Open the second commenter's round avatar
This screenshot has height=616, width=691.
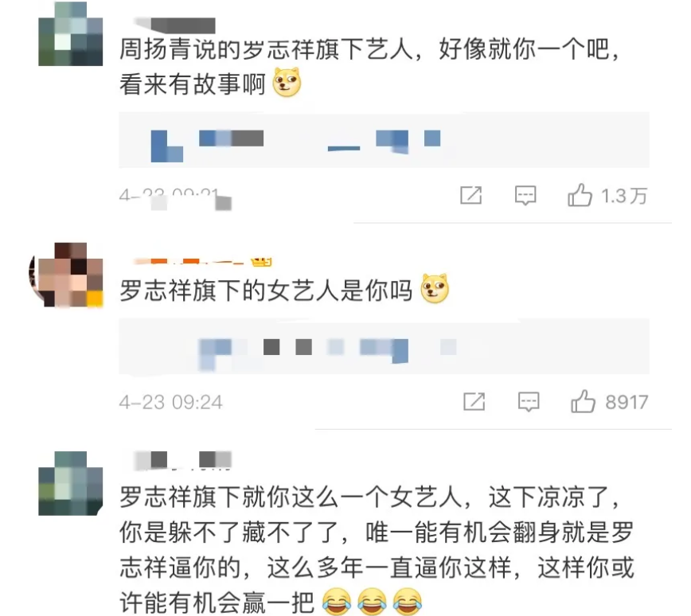click(x=66, y=274)
